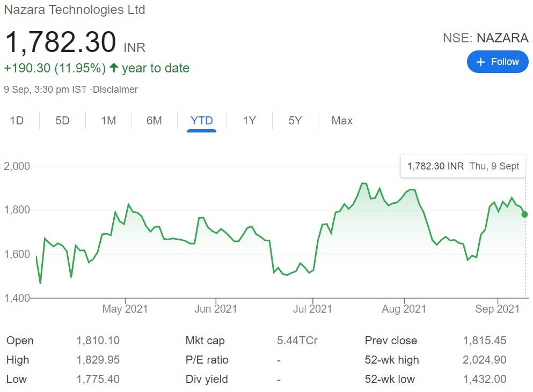Click the 2,000 y-axis label
Image resolution: width=533 pixels, height=392 pixels.
click(17, 166)
